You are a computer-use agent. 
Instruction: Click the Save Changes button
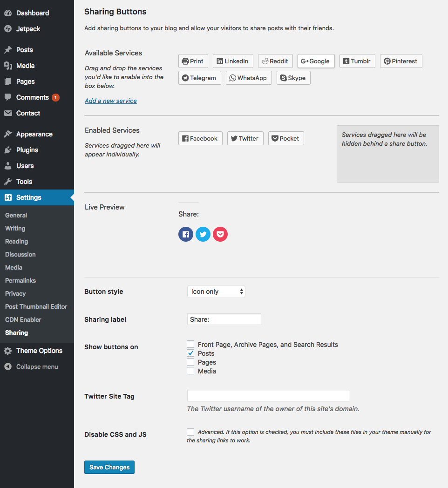click(x=109, y=467)
